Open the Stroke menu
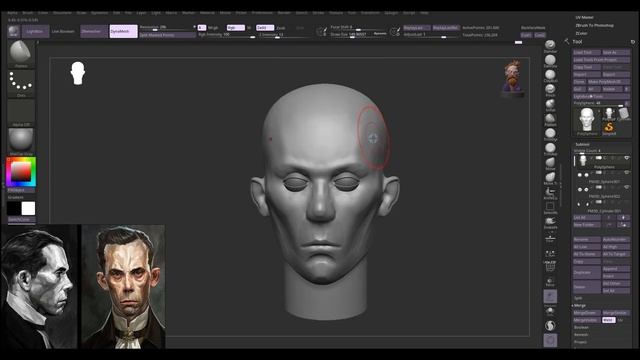The image size is (640, 360). coord(318,13)
